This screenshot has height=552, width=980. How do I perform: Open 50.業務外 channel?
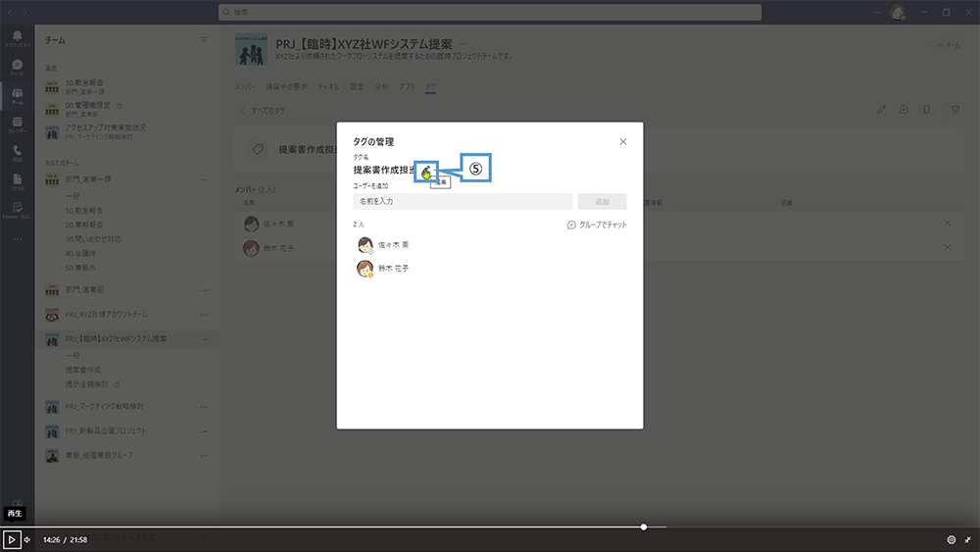(x=80, y=268)
